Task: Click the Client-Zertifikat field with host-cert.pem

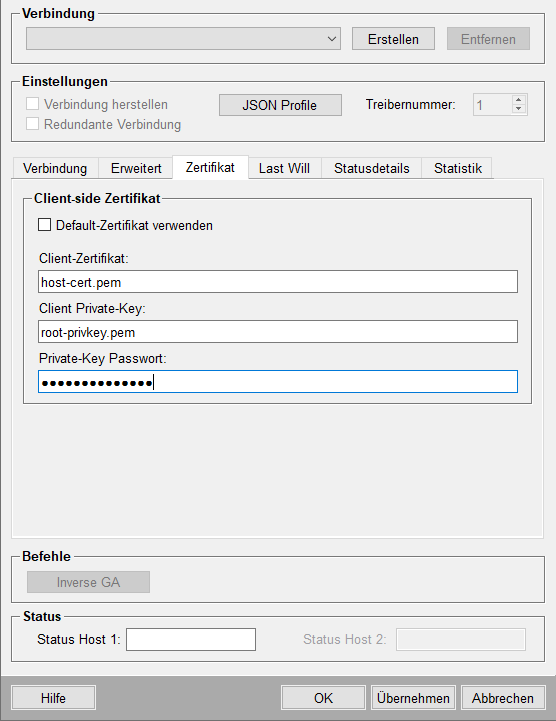Action: coord(278,281)
